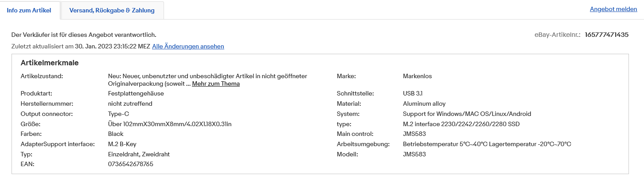Screen dimensions: 644x187
Task: Open Alle Änderungen ansehen link
Action: point(188,46)
